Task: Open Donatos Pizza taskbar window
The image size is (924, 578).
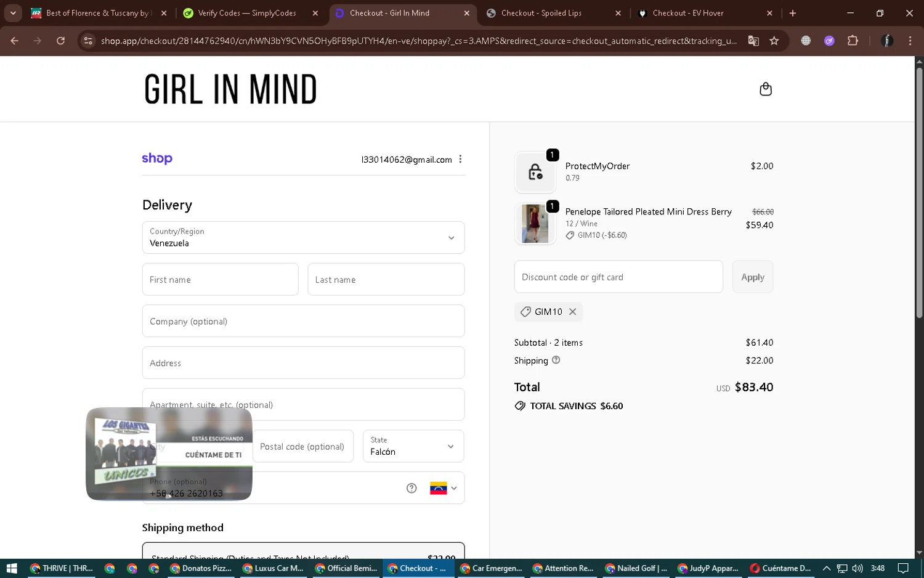Action: [201, 568]
